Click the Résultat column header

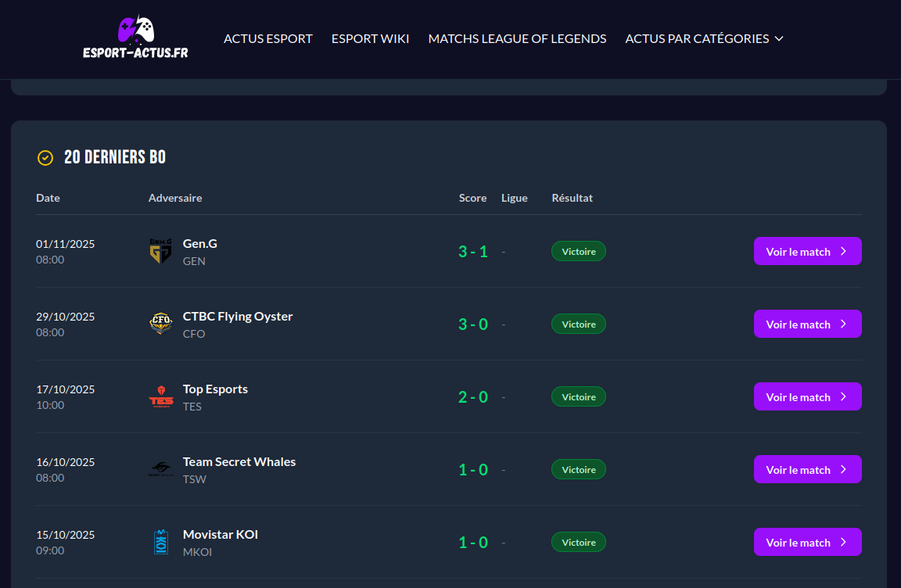click(x=573, y=198)
